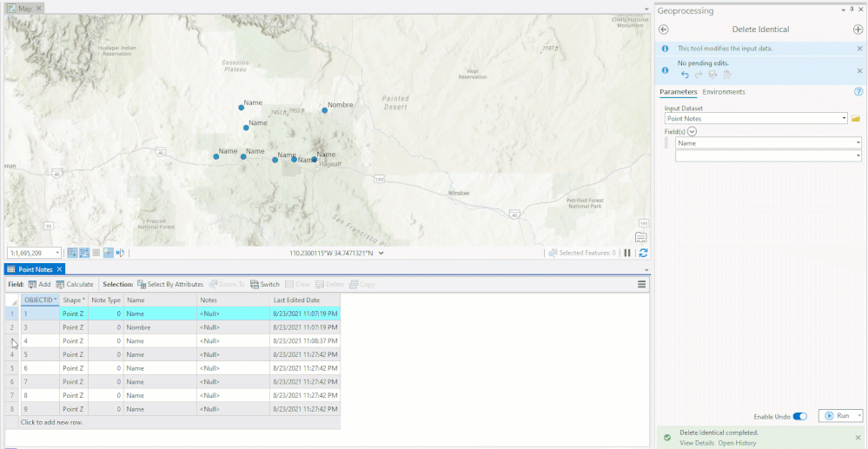Screen dimensions: 868x449
Task: Click the first snapping icon beside scale box
Action: (x=72, y=253)
